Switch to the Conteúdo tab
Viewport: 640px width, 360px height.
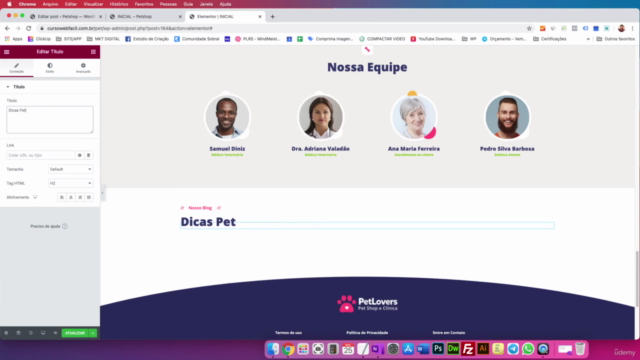[17, 68]
